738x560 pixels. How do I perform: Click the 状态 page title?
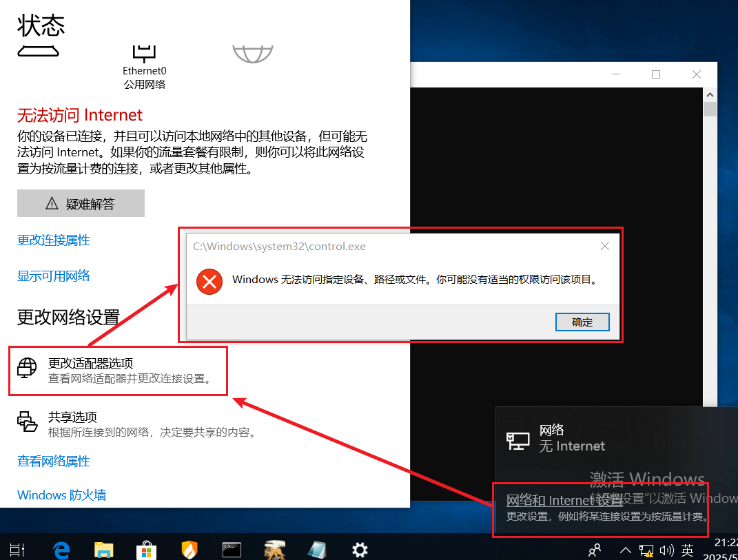click(41, 25)
